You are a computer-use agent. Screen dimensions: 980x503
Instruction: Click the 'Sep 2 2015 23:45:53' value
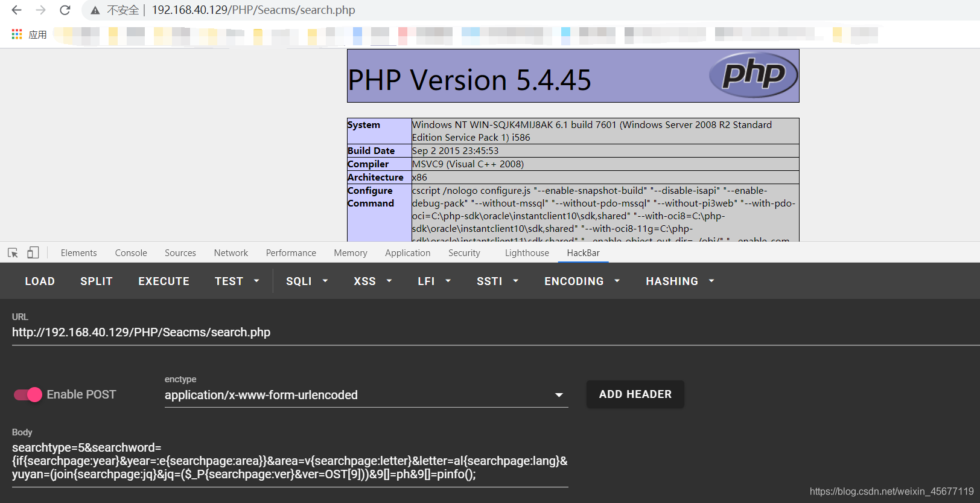455,151
